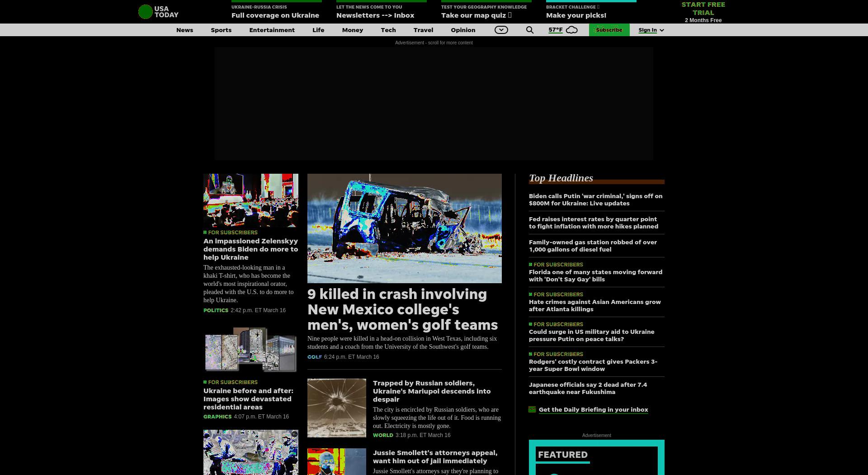868x475 pixels.
Task: Open the wrecked vehicle crash photo
Action: point(405,228)
